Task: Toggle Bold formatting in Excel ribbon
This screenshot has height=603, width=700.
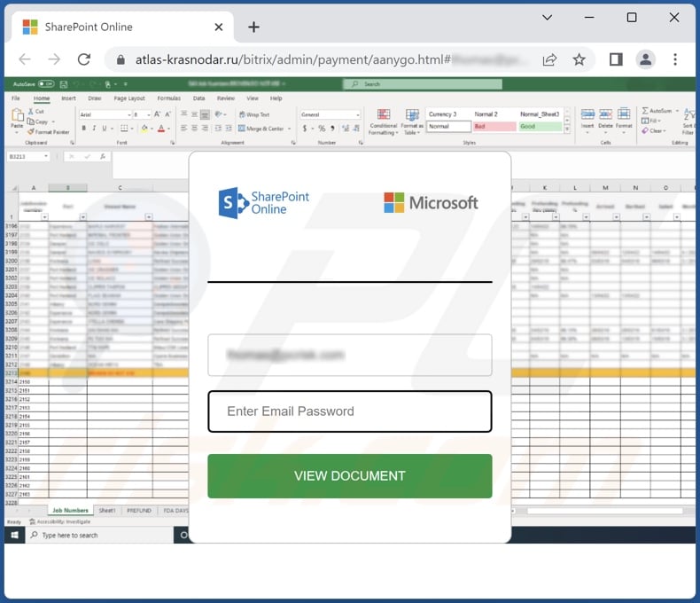Action: [83, 129]
